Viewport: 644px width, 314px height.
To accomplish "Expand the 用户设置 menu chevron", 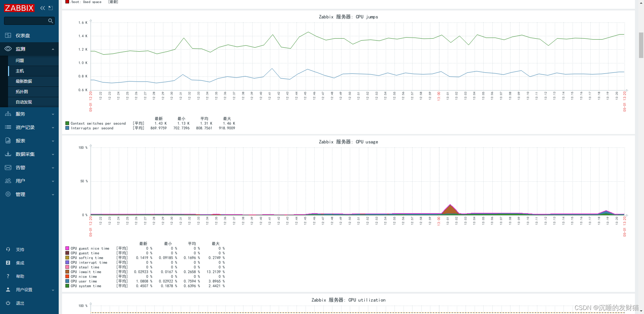I will 53,290.
